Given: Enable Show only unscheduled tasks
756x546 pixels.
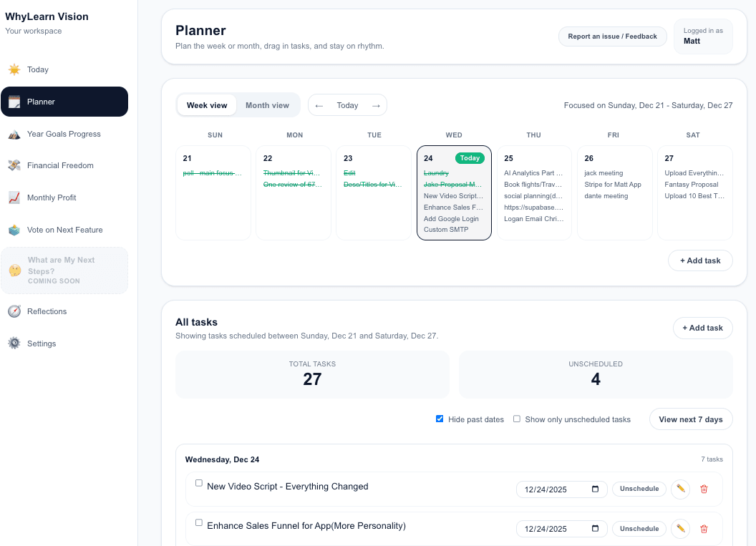Looking at the screenshot, I should 516,419.
